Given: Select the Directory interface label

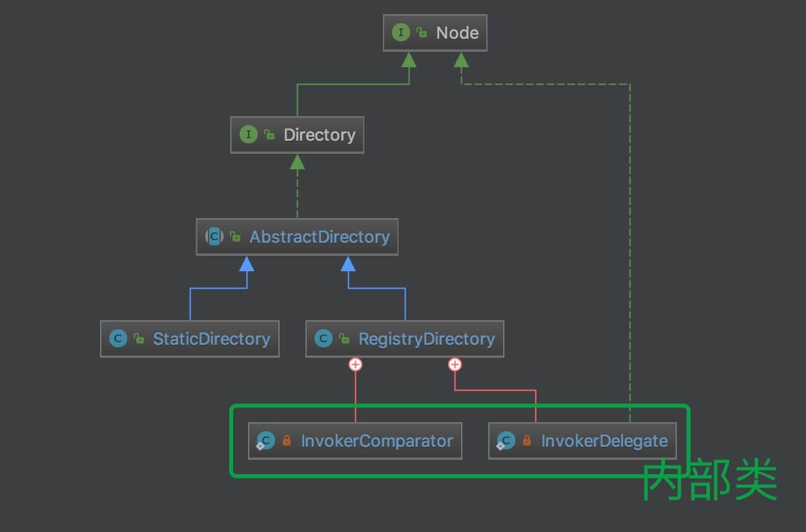Looking at the screenshot, I should 320,135.
